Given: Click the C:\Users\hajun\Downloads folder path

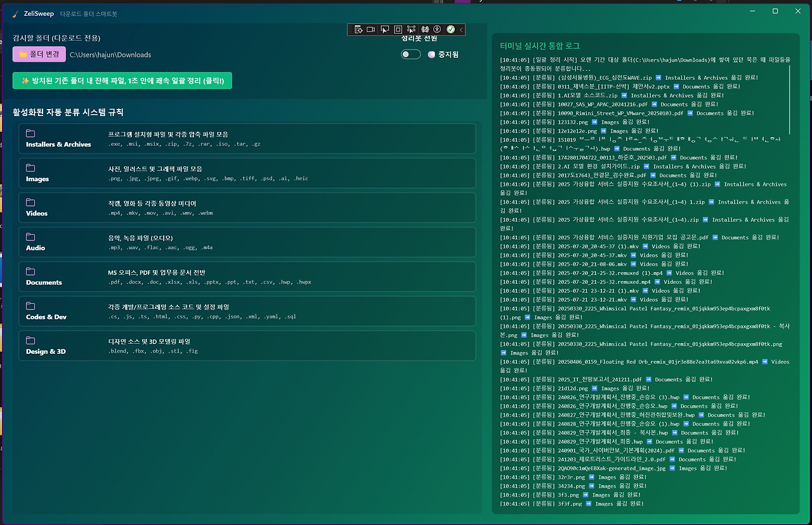Looking at the screenshot, I should 110,55.
